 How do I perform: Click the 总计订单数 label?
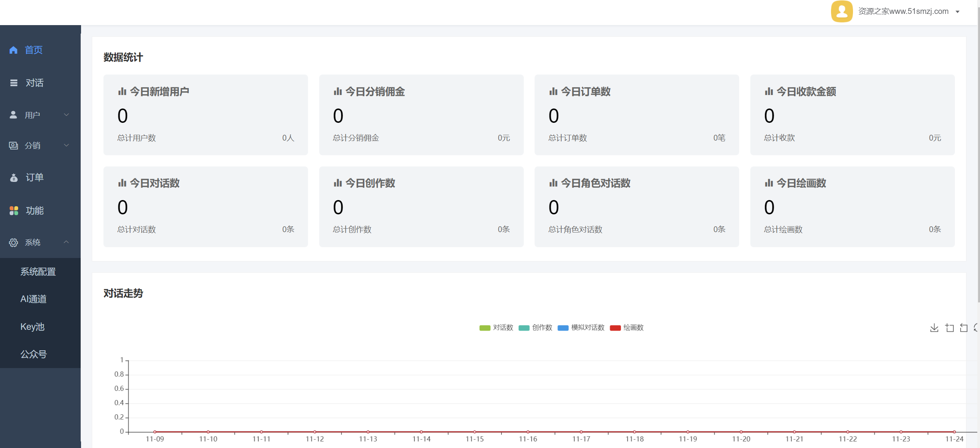567,138
